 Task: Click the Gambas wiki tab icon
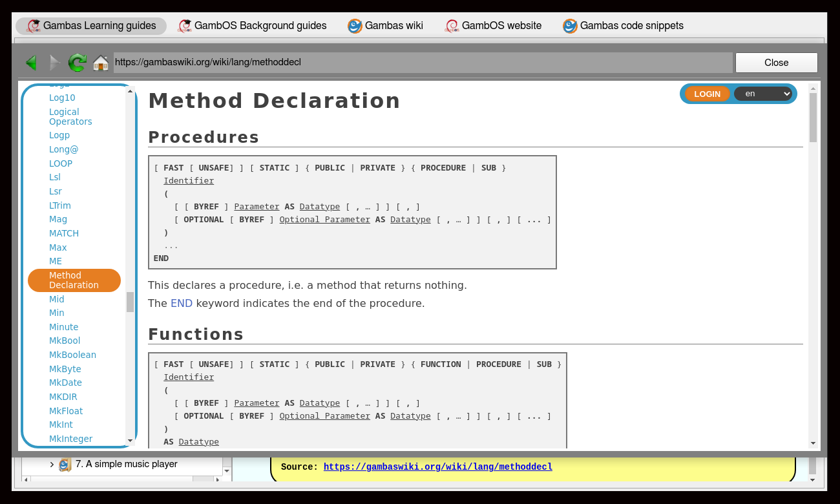pyautogui.click(x=355, y=26)
